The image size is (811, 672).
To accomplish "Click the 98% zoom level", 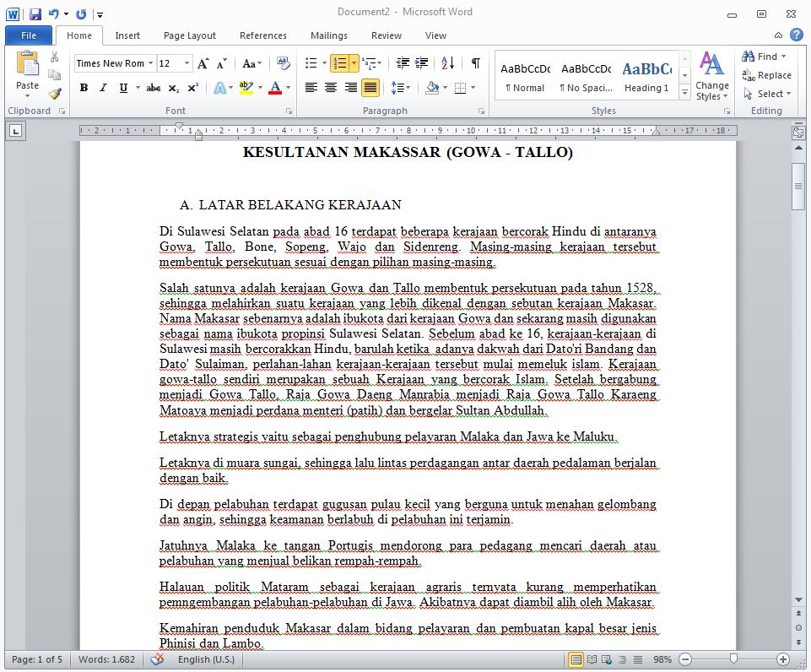I will pos(662,659).
